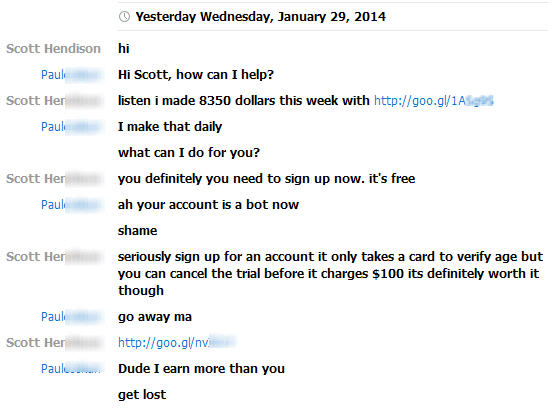Click the 'hi' message text
The image size is (548, 408).
[x=124, y=49]
